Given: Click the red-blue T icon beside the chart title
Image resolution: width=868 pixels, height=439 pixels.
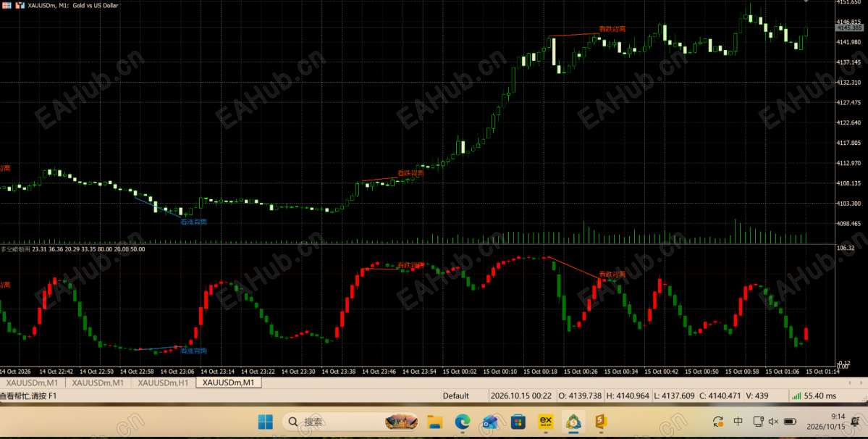Looking at the screenshot, I should point(20,5).
